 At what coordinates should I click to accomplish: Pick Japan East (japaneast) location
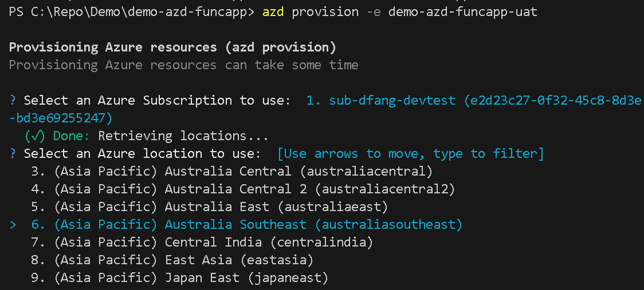180,278
